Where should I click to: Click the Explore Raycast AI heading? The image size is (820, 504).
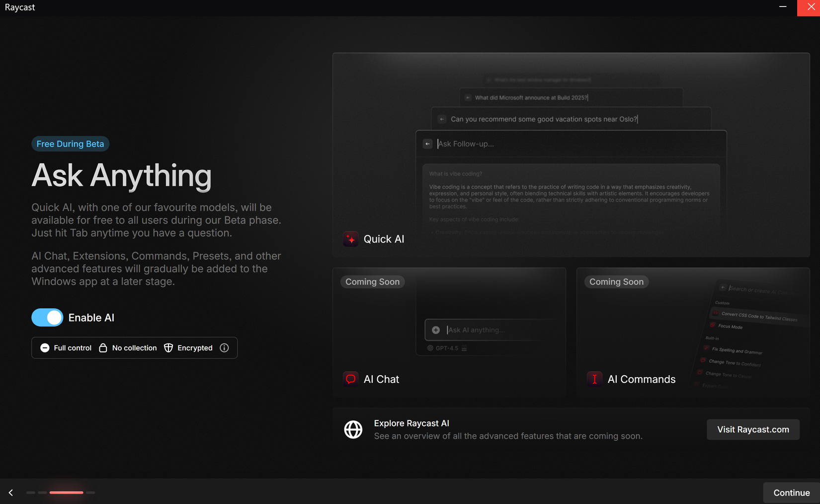click(x=411, y=423)
